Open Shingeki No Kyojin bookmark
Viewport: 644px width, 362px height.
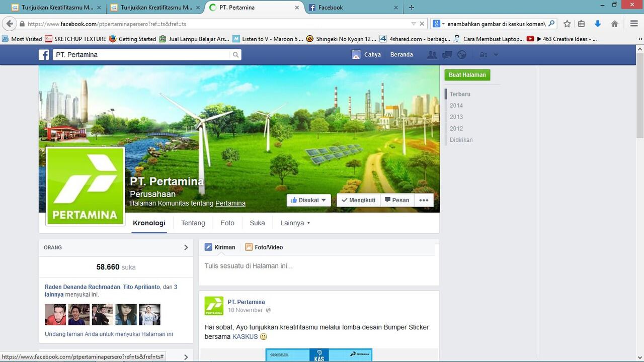pos(341,39)
